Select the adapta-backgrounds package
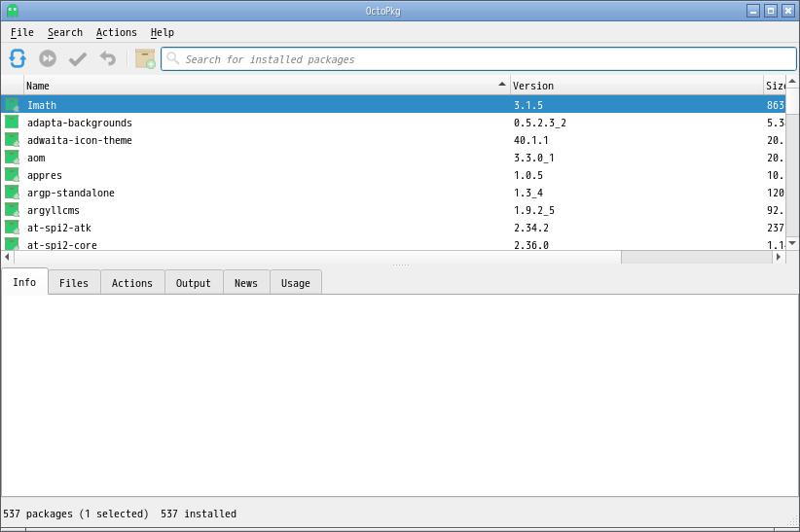Image resolution: width=800 pixels, height=532 pixels. pyautogui.click(x=393, y=123)
